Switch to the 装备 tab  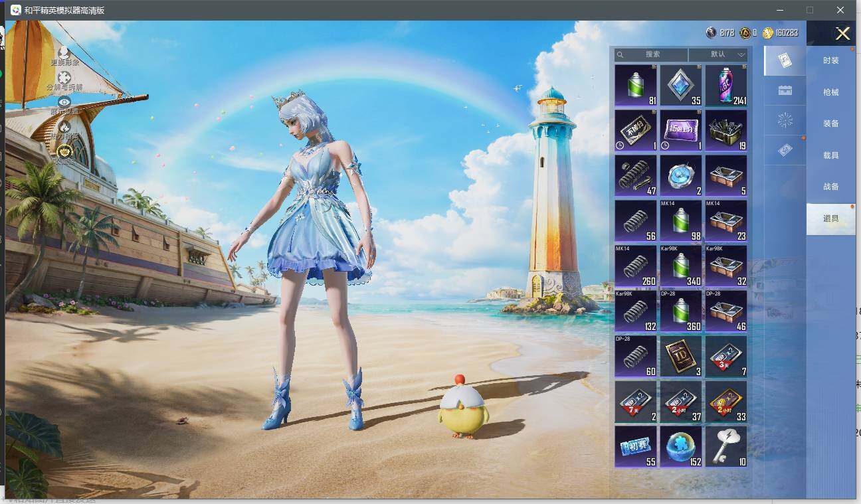tap(831, 124)
